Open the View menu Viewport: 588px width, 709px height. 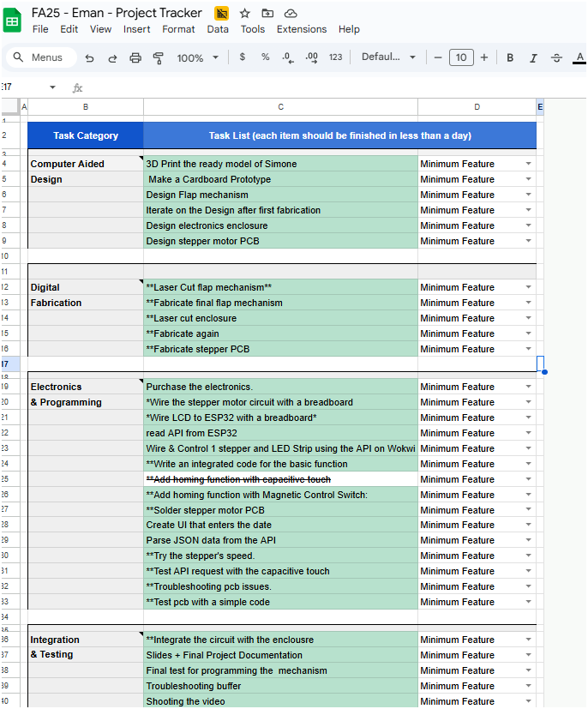(x=100, y=29)
